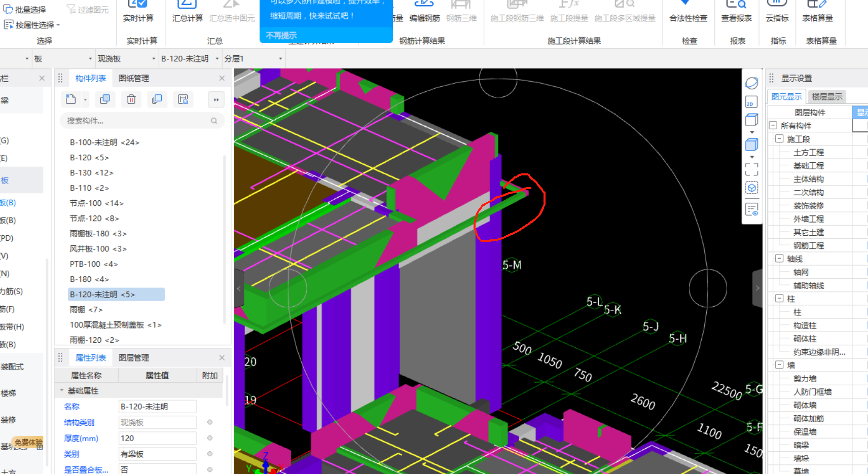Image resolution: width=868 pixels, height=474 pixels.
Task: Toggle 附加 option for 类别 row
Action: (x=210, y=454)
